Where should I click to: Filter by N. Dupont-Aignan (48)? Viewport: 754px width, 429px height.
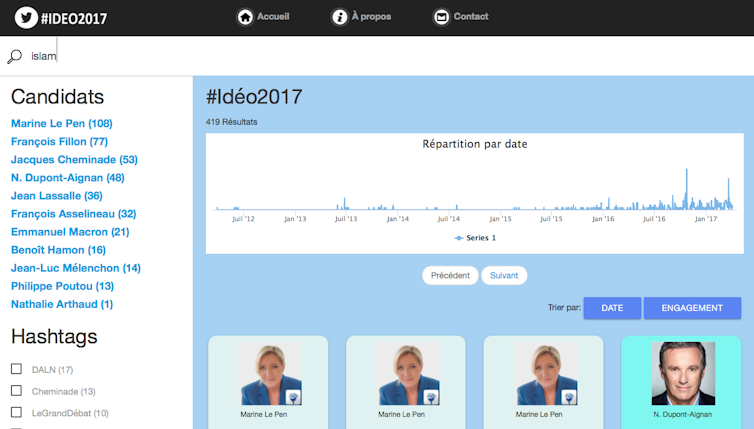point(68,178)
